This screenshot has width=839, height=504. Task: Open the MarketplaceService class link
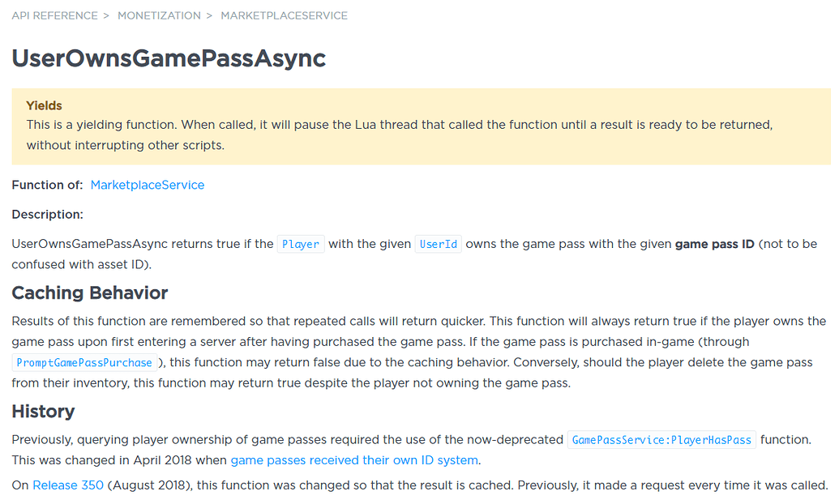147,185
